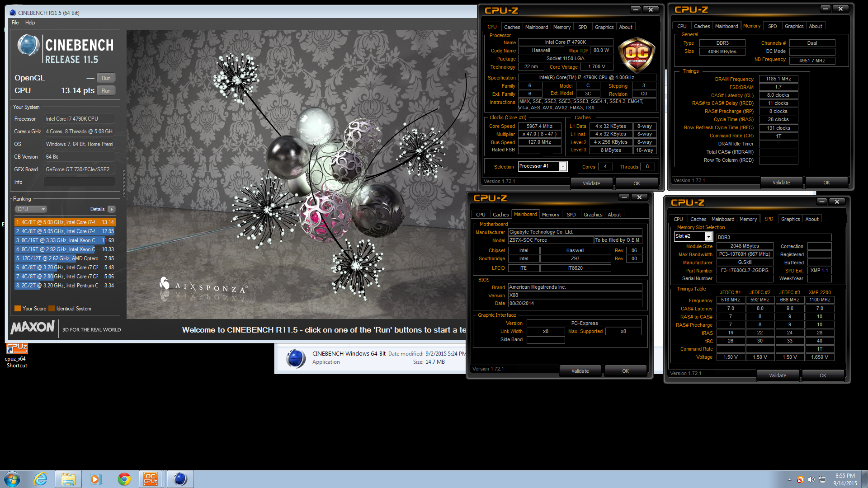The image size is (868, 488).
Task: Click the MAXON logo
Action: point(33,327)
